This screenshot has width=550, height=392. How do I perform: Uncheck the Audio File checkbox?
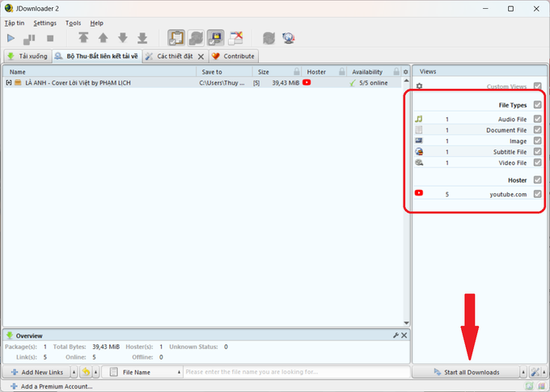[x=537, y=119]
